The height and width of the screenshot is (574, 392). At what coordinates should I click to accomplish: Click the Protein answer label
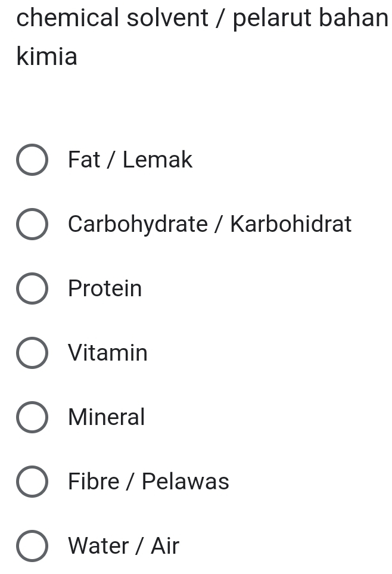[105, 289]
